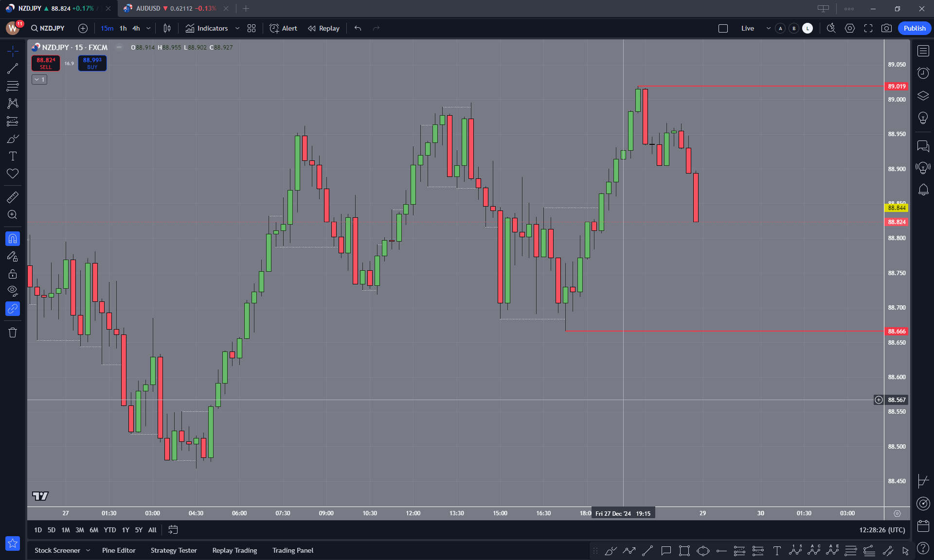Click the Publish button

click(915, 28)
